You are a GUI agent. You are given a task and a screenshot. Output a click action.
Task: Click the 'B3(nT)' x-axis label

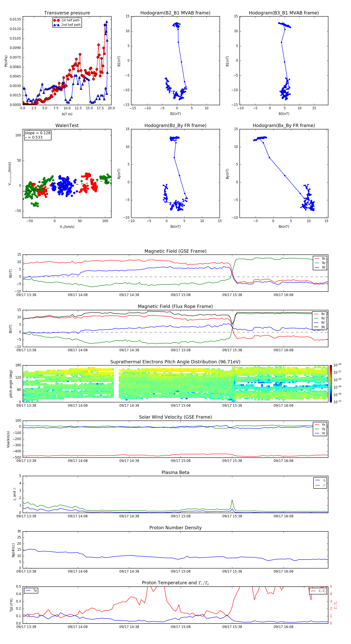[x=284, y=114]
